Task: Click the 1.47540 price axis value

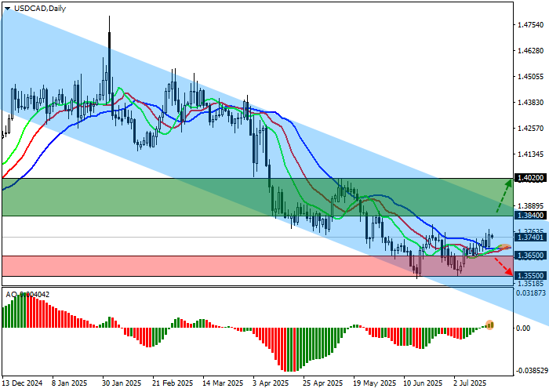Action: [x=531, y=25]
